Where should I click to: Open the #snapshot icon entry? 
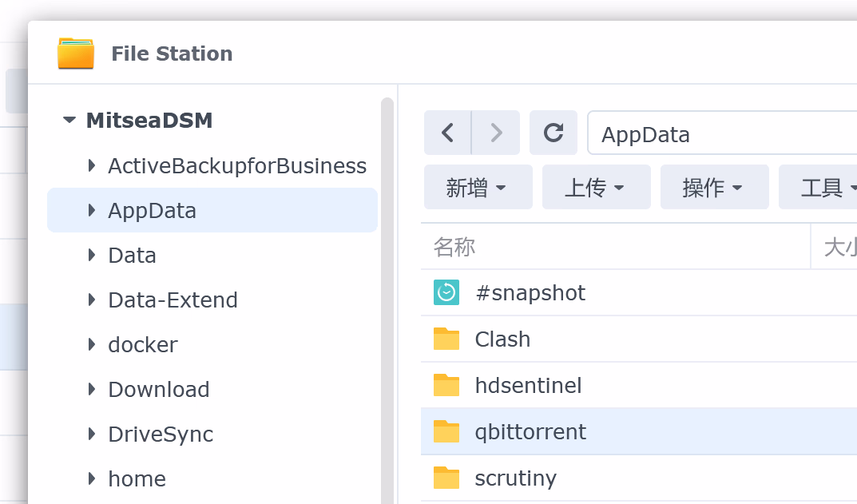[446, 293]
